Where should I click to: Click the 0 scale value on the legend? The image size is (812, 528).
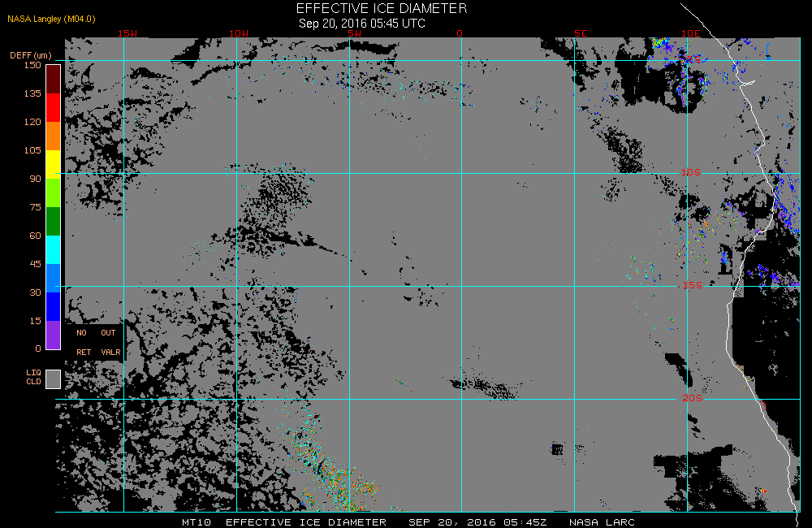coord(38,348)
